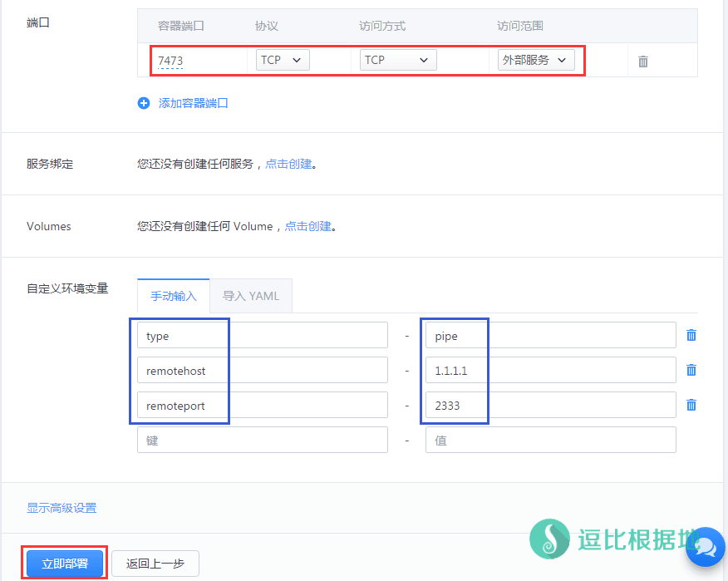Image resolution: width=728 pixels, height=581 pixels.
Task: Open the protocol TCP dropdown
Action: click(283, 60)
